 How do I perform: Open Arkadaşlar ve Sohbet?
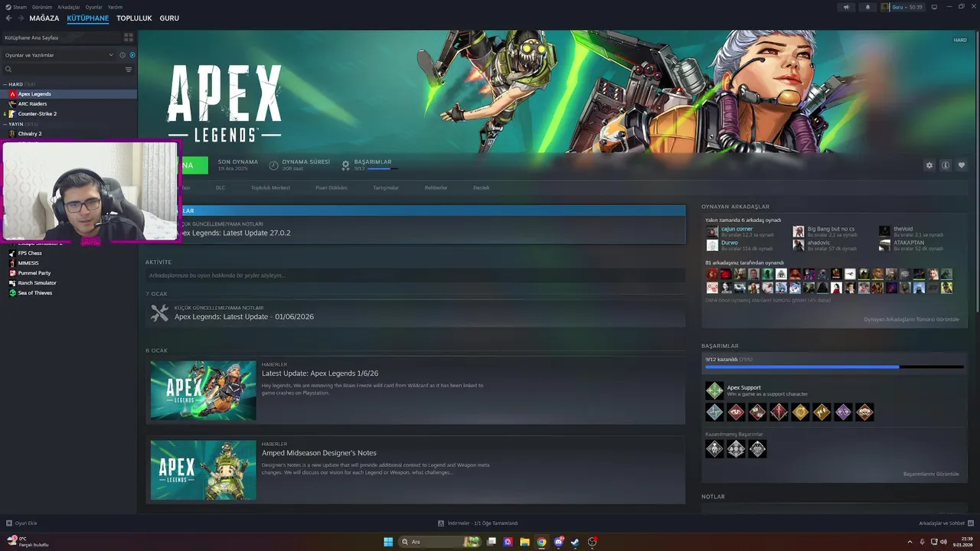(x=946, y=523)
